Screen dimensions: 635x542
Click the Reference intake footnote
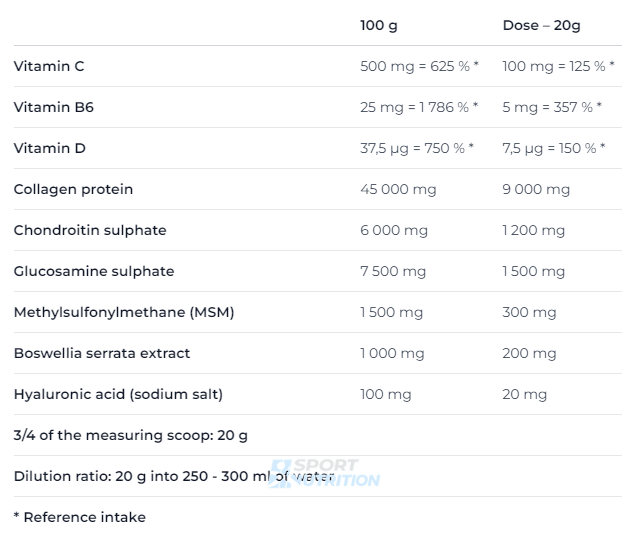tap(80, 517)
